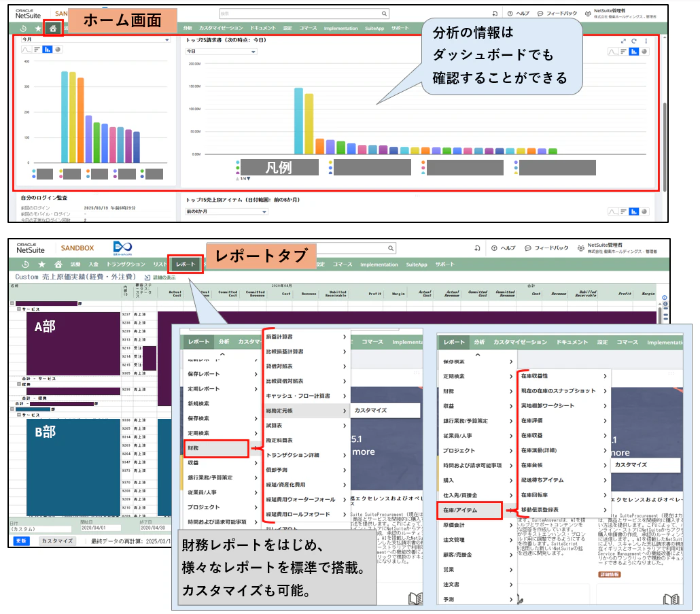700x614 pixels.
Task: Click カスタマイズ button at report footer
Action: [57, 541]
